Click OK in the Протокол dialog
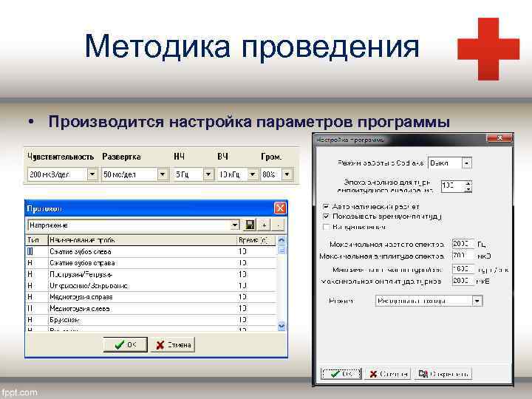 (125, 345)
